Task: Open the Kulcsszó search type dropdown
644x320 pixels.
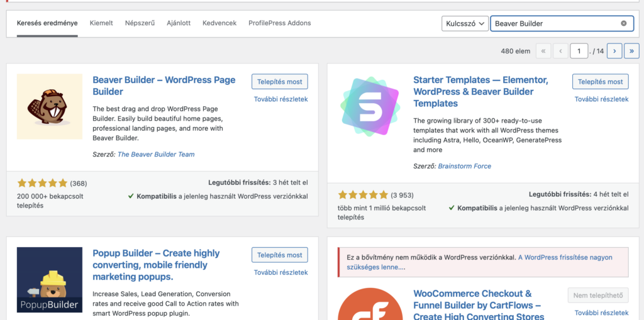Action: point(465,23)
